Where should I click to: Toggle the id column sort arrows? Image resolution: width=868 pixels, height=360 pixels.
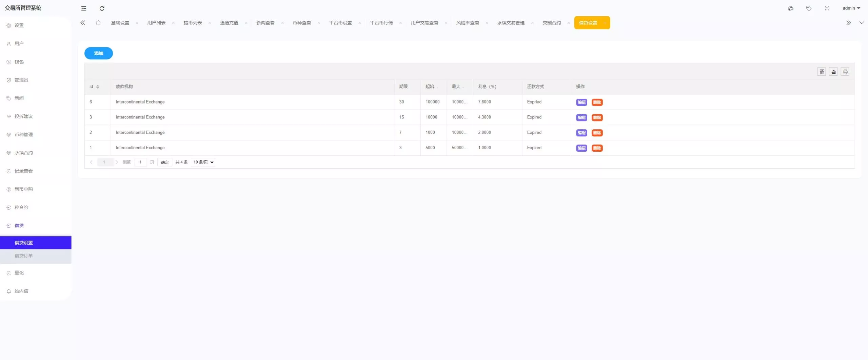pyautogui.click(x=97, y=87)
